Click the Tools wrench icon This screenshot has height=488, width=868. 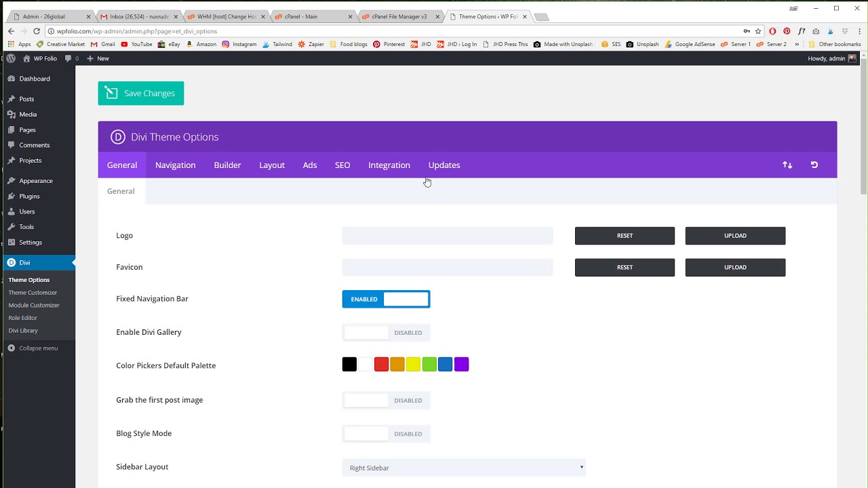[12, 227]
